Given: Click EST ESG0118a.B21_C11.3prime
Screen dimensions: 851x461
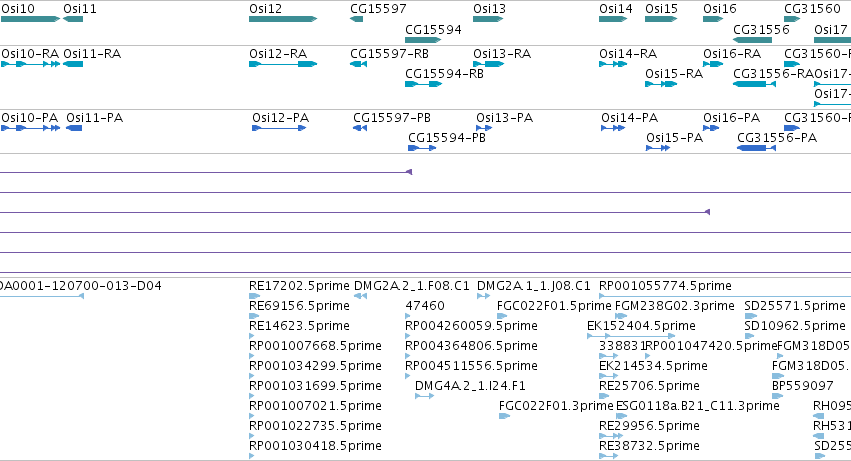Looking at the screenshot, I should (698, 406).
